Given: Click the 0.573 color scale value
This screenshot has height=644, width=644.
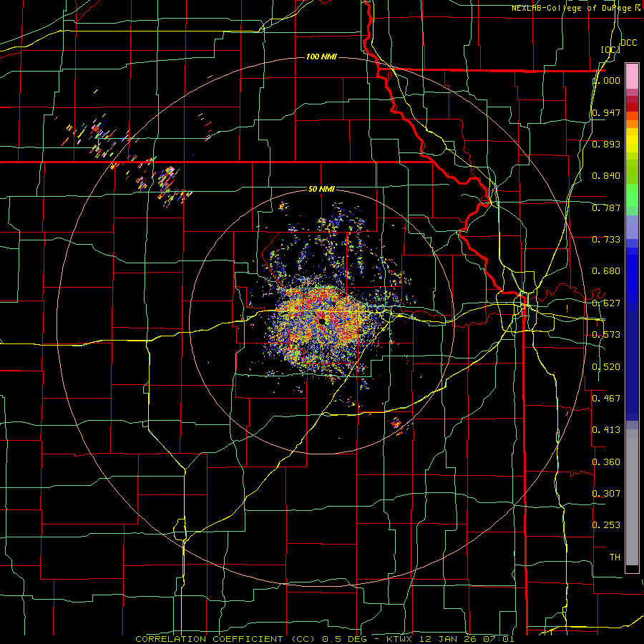Looking at the screenshot, I should [606, 335].
